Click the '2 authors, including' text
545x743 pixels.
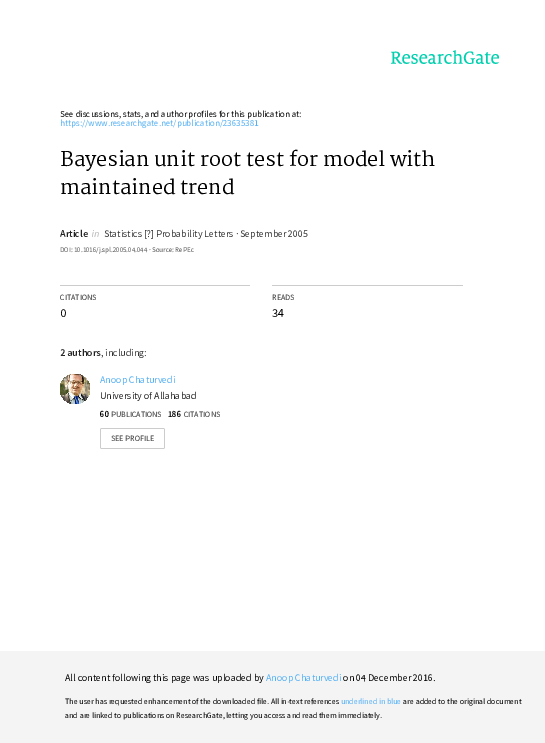click(x=103, y=353)
